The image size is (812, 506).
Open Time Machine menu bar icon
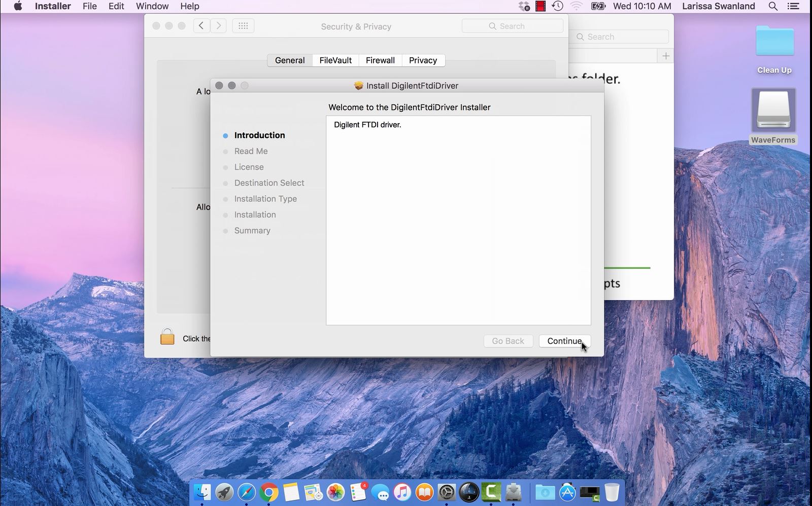[557, 6]
